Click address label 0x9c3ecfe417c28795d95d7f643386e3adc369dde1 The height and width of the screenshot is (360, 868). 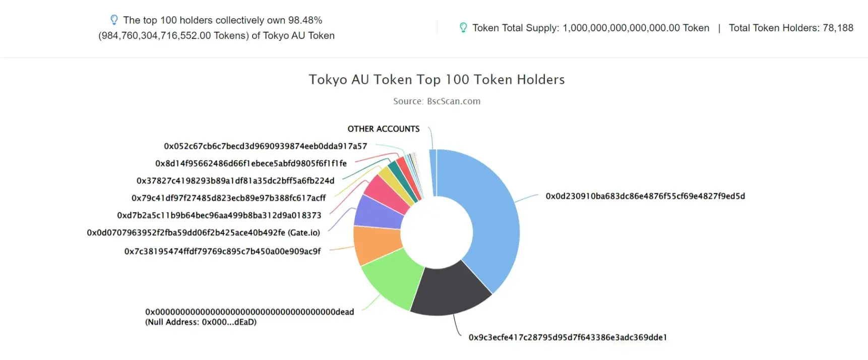tap(568, 337)
